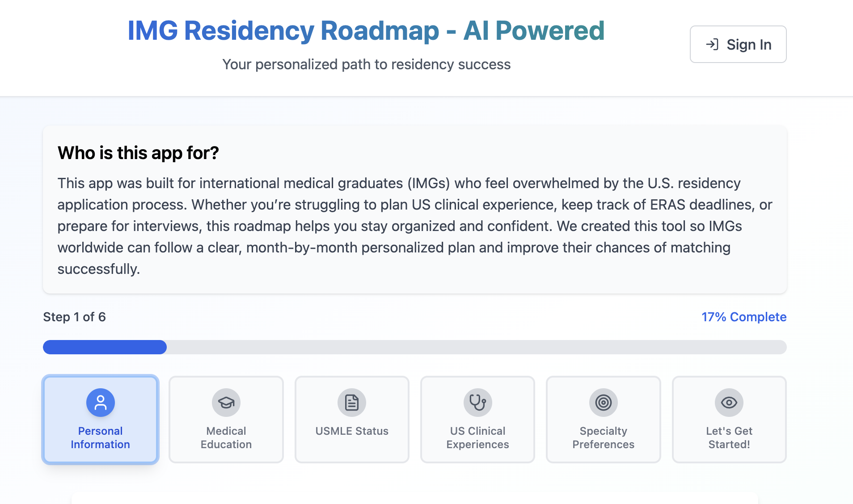The height and width of the screenshot is (504, 853).
Task: Select the USMLE Status document icon
Action: pos(352,402)
